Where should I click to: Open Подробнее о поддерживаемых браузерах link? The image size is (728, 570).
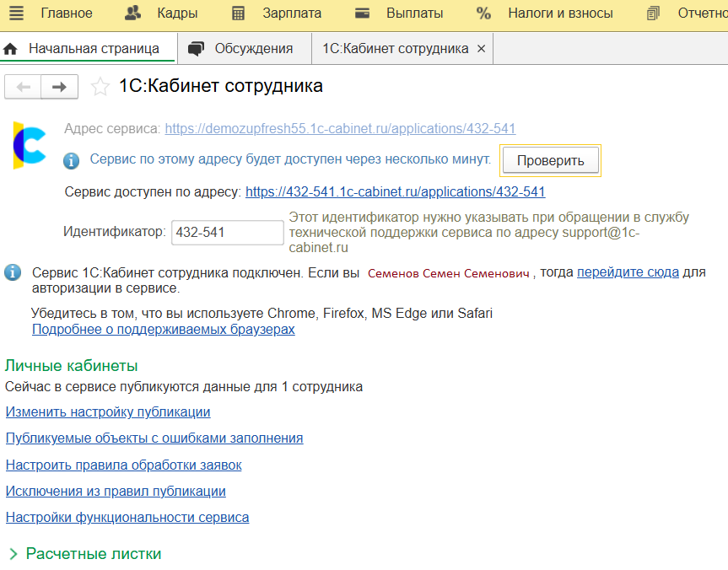click(164, 329)
